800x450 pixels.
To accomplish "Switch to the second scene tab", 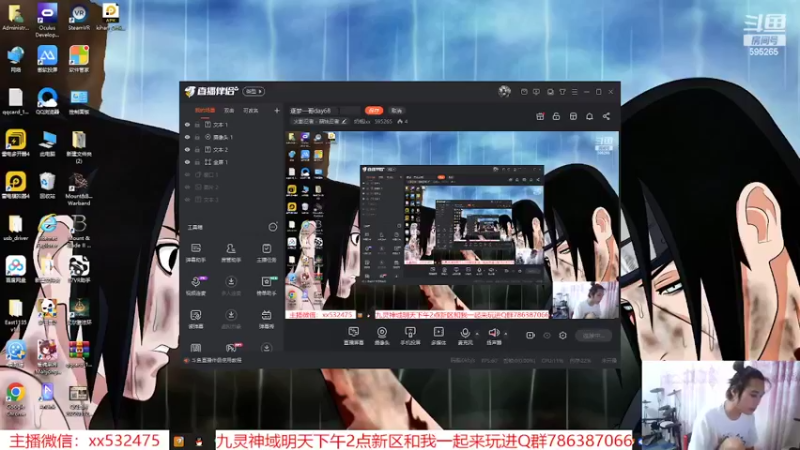I will point(229,110).
